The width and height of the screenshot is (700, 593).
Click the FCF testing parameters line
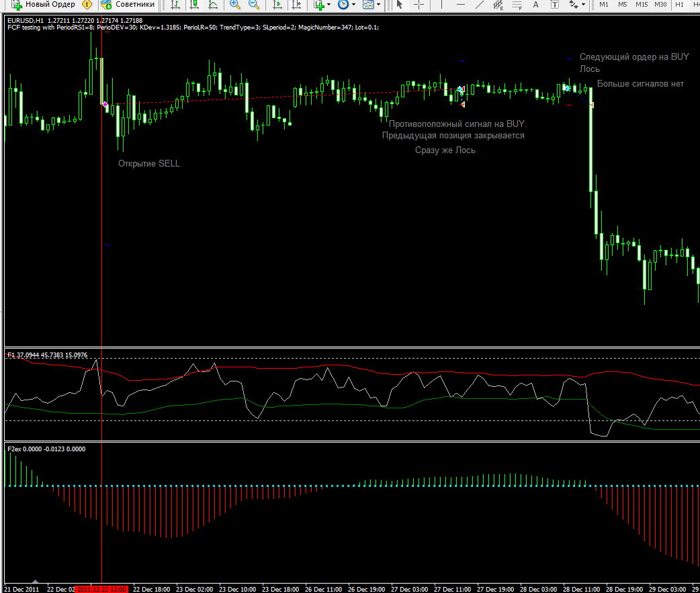(193, 28)
